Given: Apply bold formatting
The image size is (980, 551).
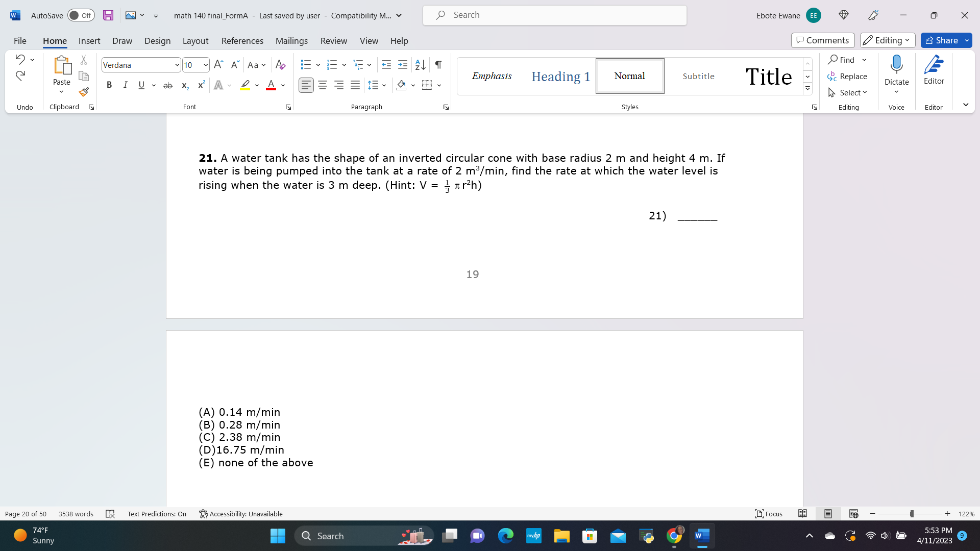Looking at the screenshot, I should (x=109, y=85).
